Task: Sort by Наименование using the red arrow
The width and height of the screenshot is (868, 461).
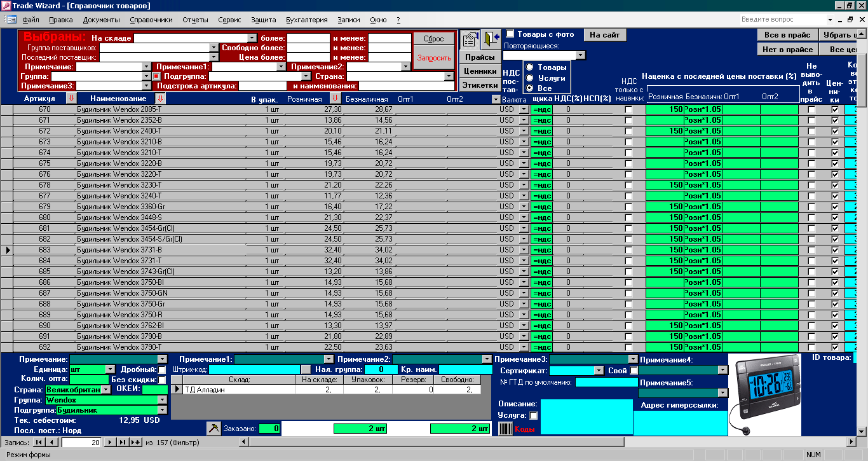Action: pos(160,99)
